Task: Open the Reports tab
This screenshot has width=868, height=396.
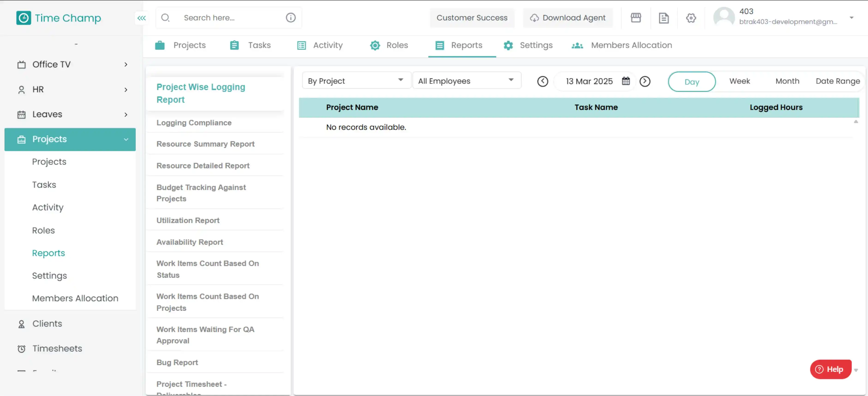Action: (x=462, y=45)
